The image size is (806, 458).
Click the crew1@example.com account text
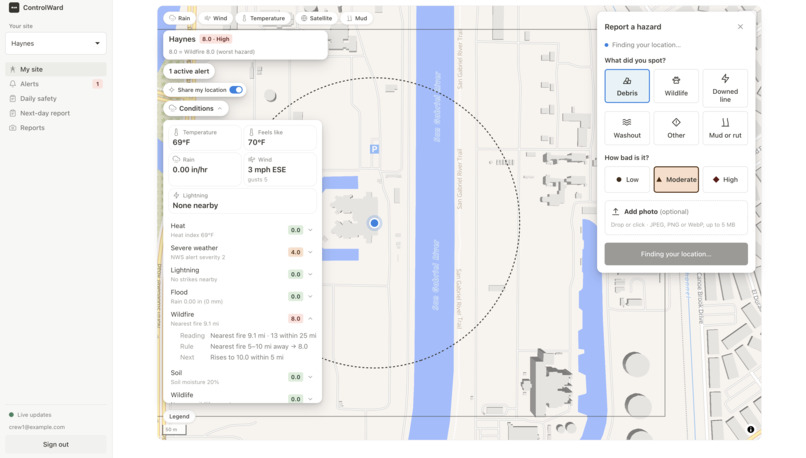pos(37,427)
